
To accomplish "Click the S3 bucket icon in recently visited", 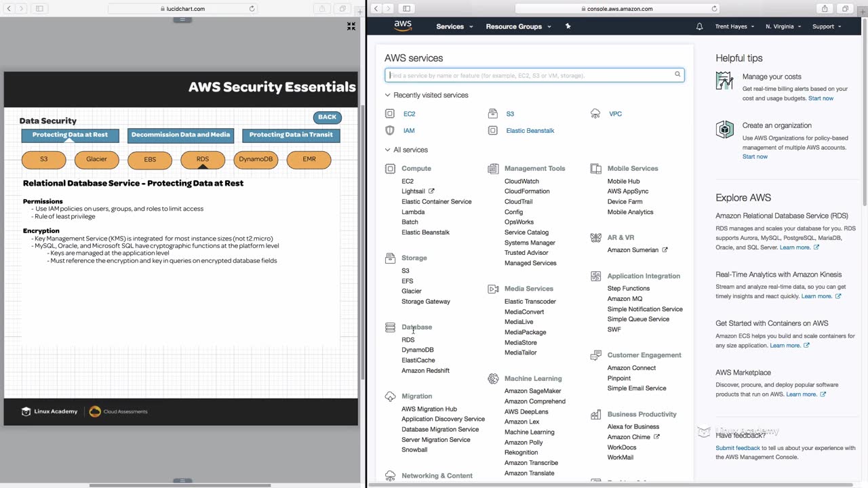I will click(x=493, y=114).
